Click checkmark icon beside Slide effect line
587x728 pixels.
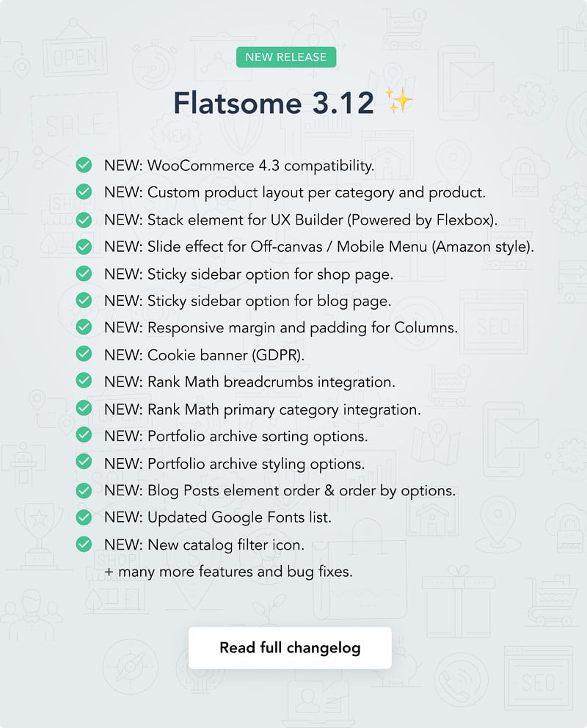click(x=84, y=247)
